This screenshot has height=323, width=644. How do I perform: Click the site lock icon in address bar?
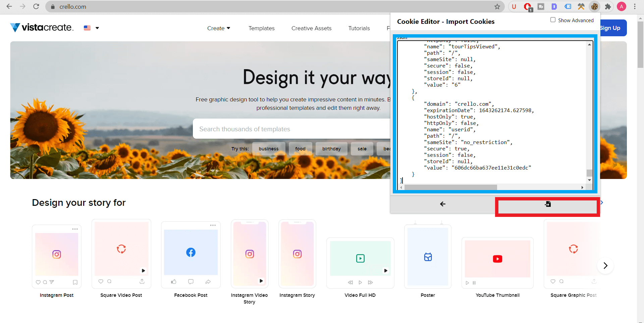point(53,7)
